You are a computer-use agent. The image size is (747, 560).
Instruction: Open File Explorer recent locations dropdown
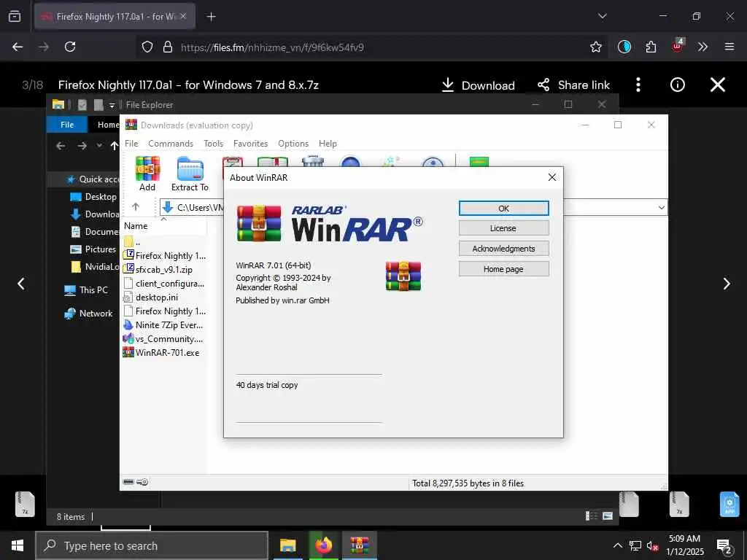(x=99, y=146)
